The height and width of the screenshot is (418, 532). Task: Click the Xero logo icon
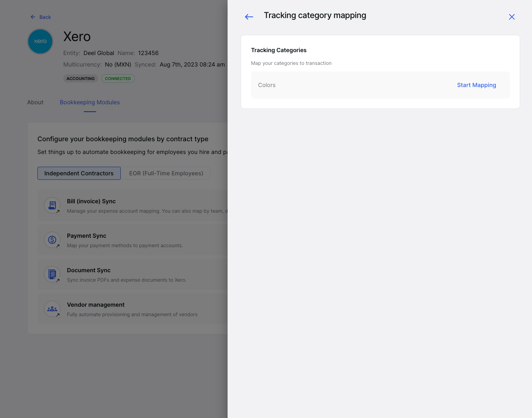(x=40, y=41)
